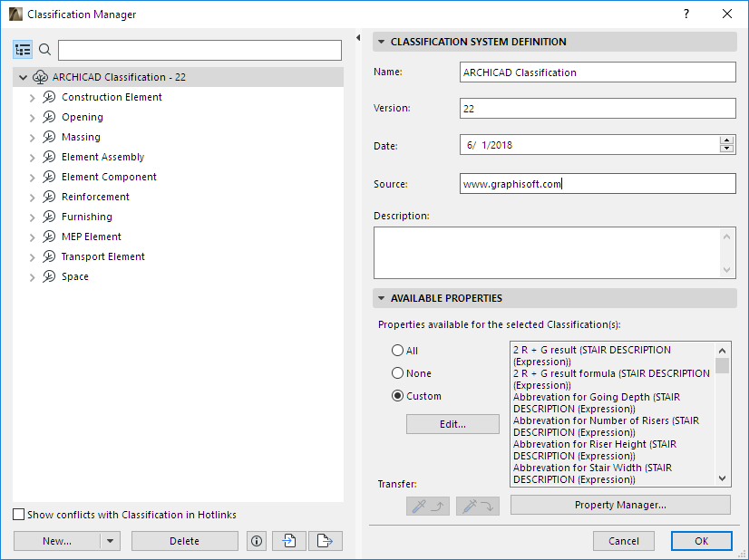The image size is (749, 560).
Task: Enable Show conflicts with Classification in Hotlinks
Action: [x=18, y=513]
